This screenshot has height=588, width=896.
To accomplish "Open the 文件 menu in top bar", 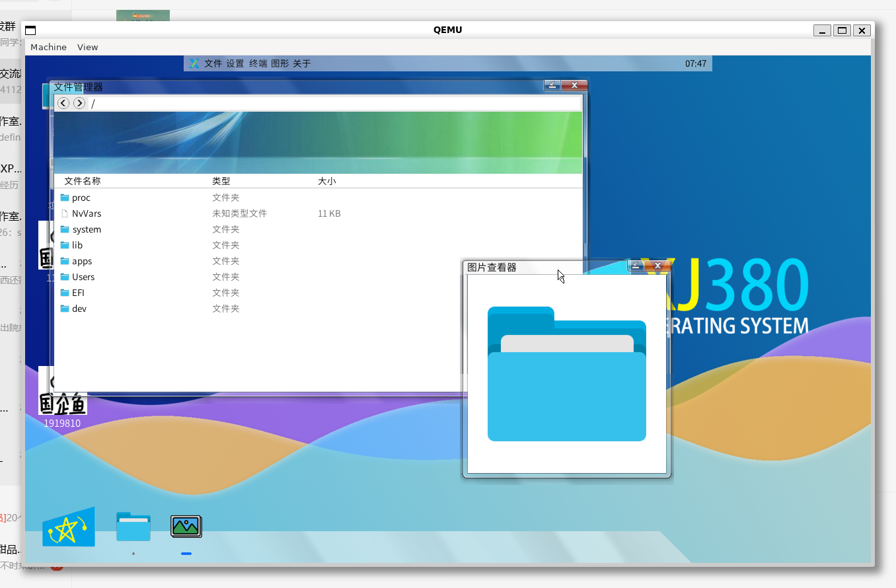I will (213, 63).
